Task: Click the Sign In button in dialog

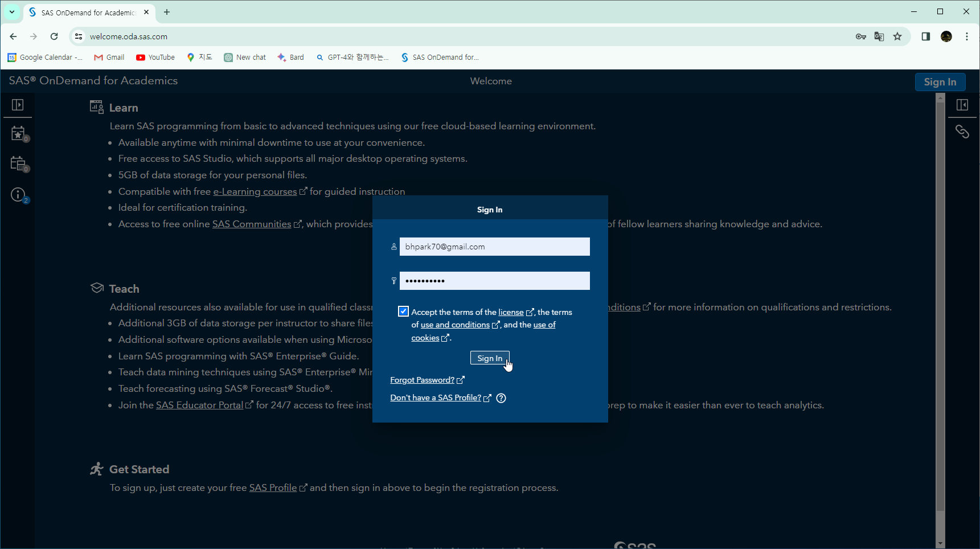Action: 490,358
